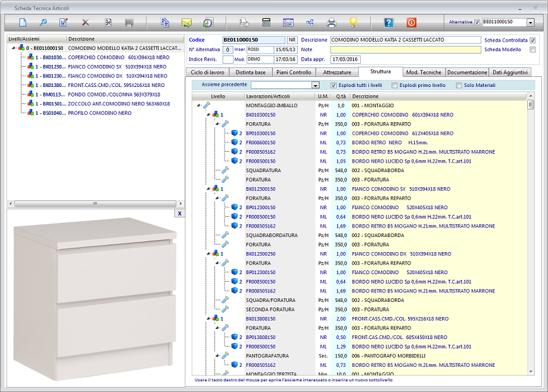Select PROFILO COMODINO NERO tree item

(100, 113)
